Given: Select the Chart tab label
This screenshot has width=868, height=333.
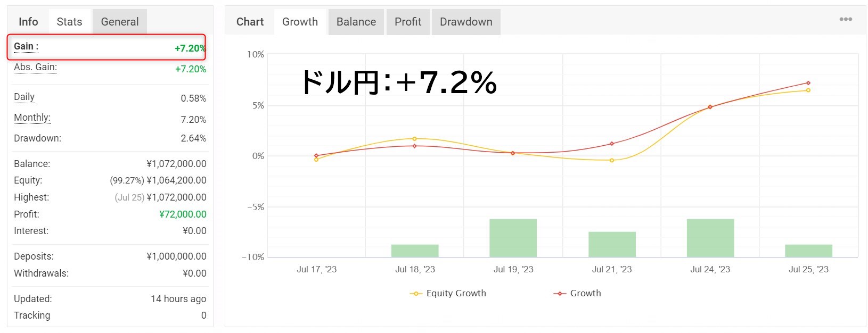Looking at the screenshot, I should coord(250,22).
